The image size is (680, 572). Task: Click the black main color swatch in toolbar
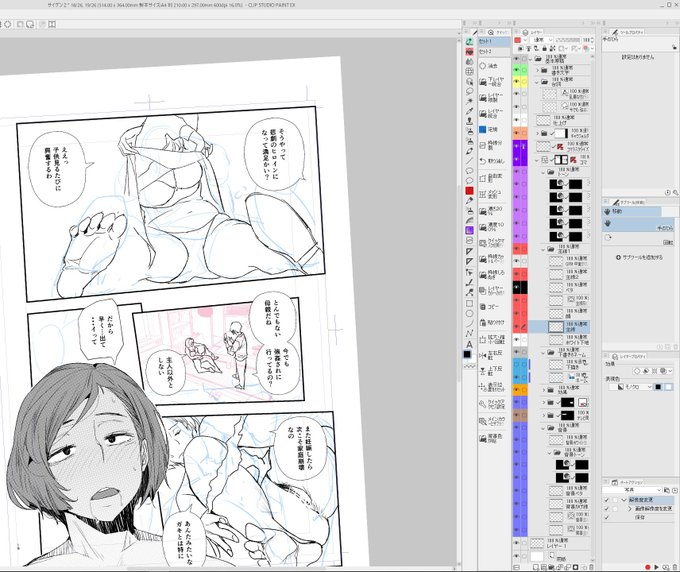pos(468,354)
